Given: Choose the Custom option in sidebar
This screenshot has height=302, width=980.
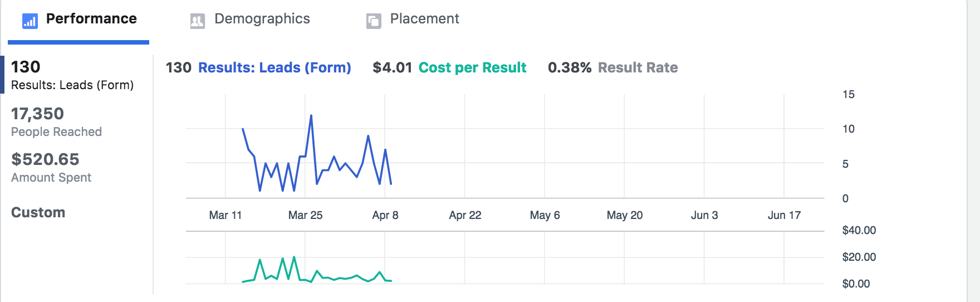Looking at the screenshot, I should point(38,212).
